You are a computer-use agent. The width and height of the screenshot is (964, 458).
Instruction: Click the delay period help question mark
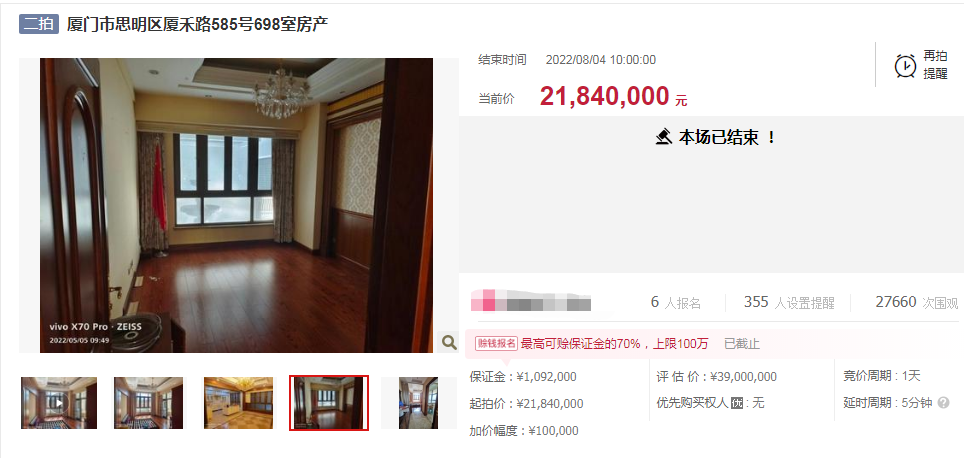[944, 403]
